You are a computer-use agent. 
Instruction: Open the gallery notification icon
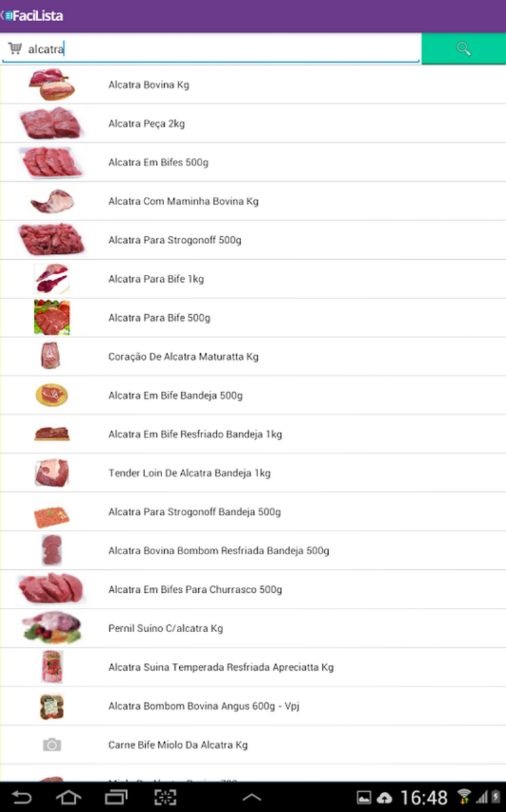coord(363,798)
